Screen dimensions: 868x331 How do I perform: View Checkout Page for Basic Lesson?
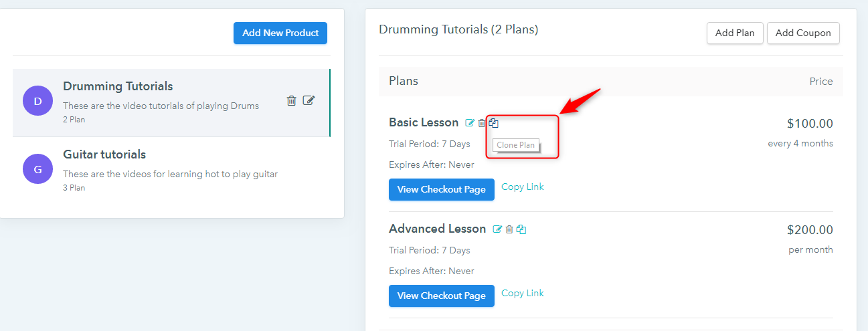(x=442, y=189)
